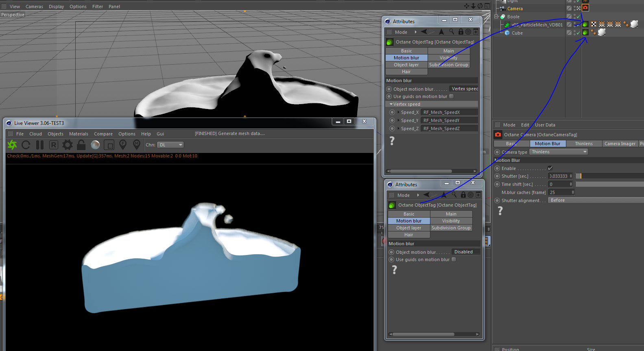Click the Boole object icon in object tree
644x351 pixels.
[x=503, y=17]
